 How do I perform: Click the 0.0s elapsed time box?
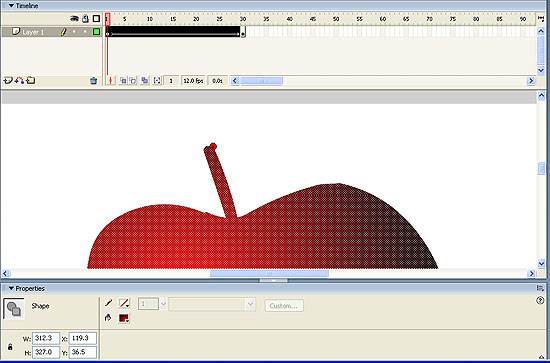pyautogui.click(x=217, y=81)
